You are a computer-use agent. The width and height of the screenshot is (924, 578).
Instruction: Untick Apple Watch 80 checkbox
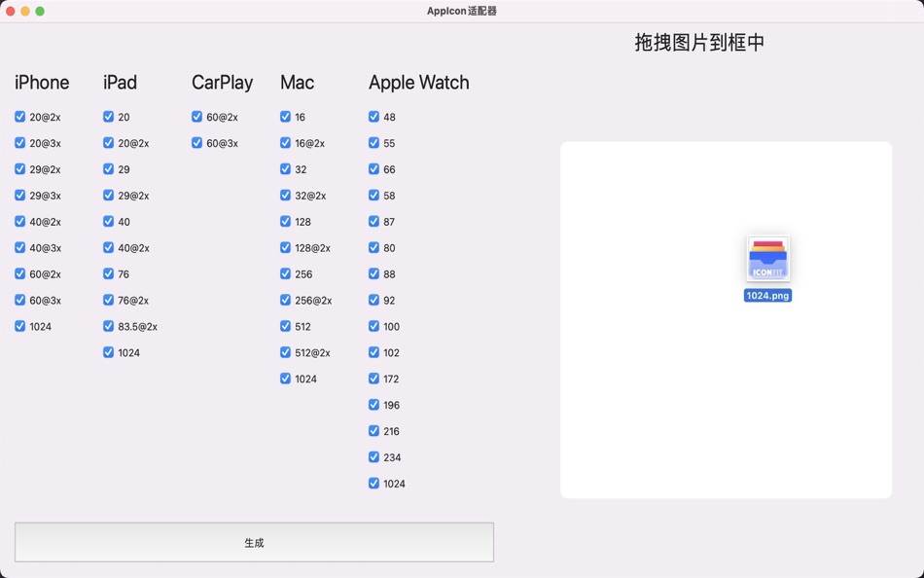(373, 248)
